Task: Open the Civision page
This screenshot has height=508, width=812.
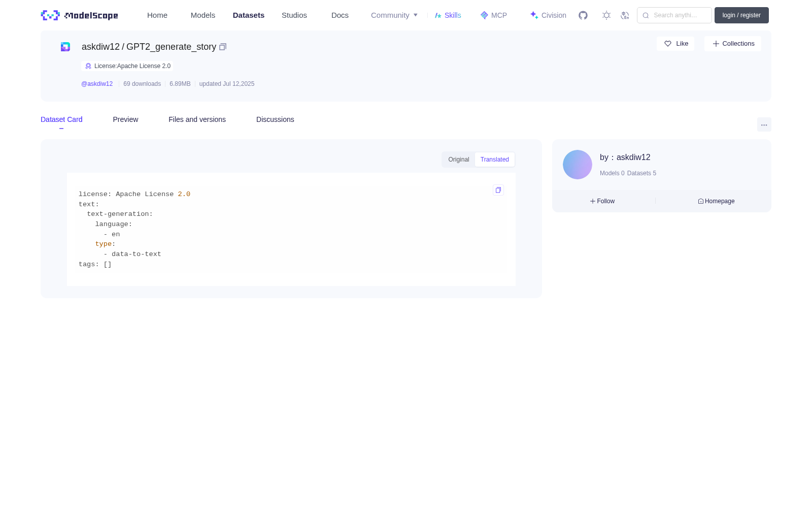Action: tap(548, 15)
